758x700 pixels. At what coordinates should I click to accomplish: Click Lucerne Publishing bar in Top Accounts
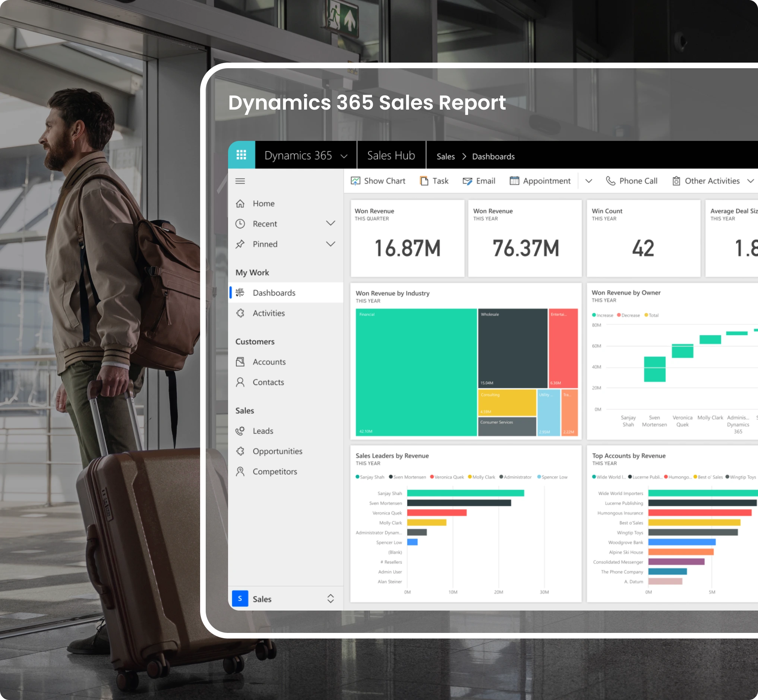pos(702,503)
